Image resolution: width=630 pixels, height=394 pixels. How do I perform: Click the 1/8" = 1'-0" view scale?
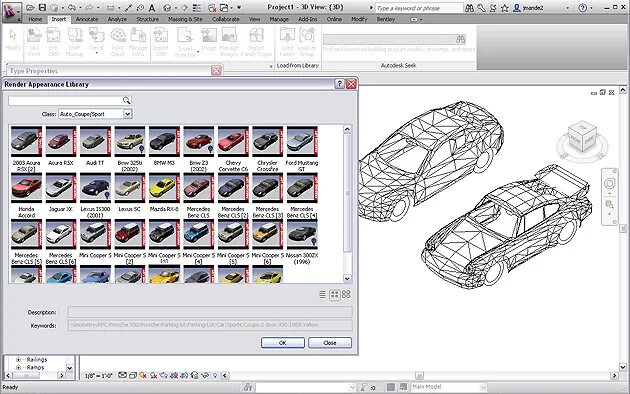98,376
